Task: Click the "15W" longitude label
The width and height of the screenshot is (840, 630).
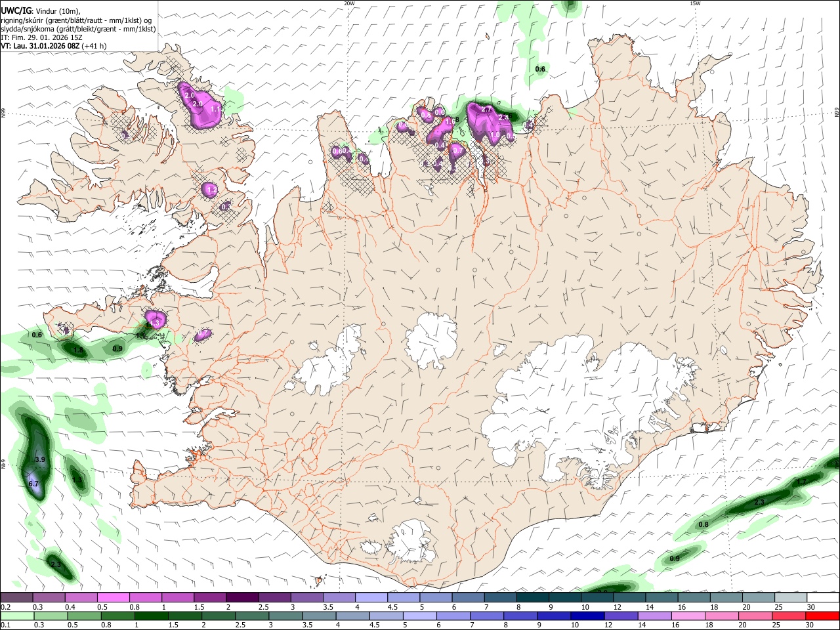Action: (695, 3)
